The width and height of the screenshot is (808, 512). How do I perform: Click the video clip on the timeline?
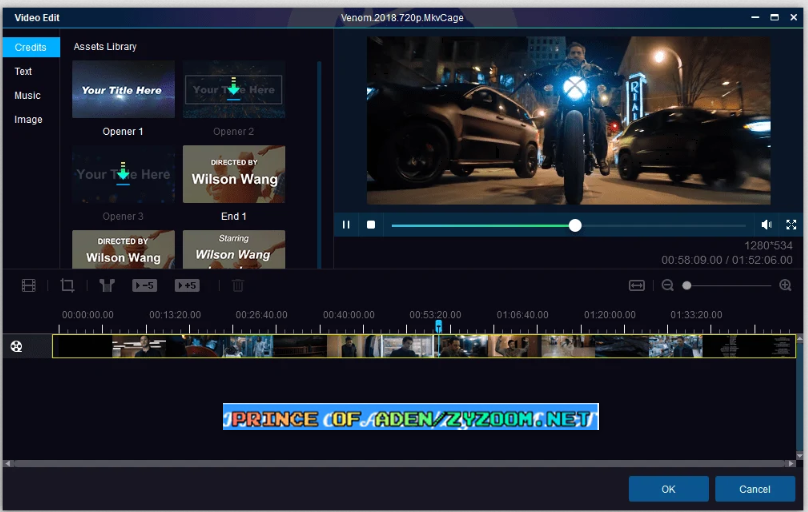point(424,346)
